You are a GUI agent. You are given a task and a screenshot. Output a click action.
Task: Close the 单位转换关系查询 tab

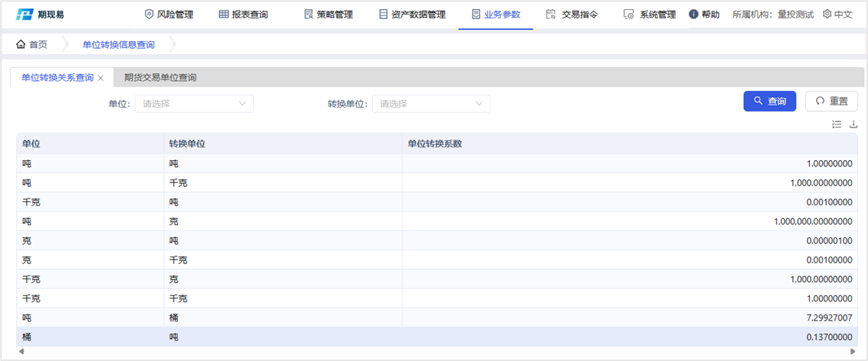pyautogui.click(x=101, y=78)
